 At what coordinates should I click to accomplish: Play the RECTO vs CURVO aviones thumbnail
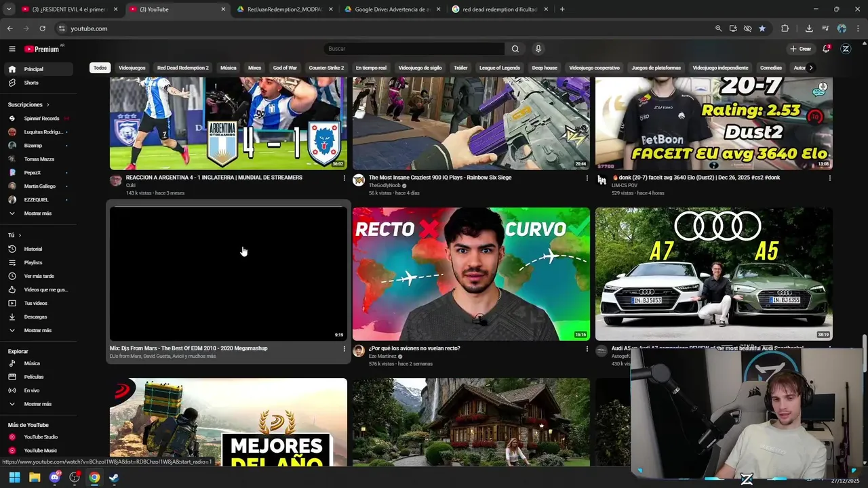pos(471,274)
